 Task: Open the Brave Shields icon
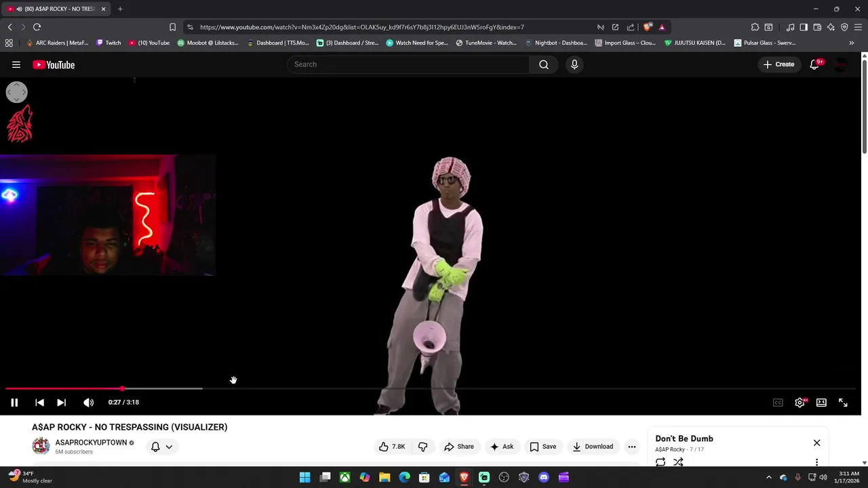point(648,27)
